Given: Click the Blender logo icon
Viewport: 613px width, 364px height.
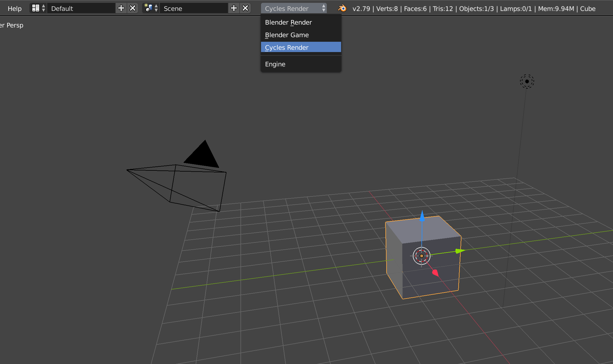Looking at the screenshot, I should 342,8.
